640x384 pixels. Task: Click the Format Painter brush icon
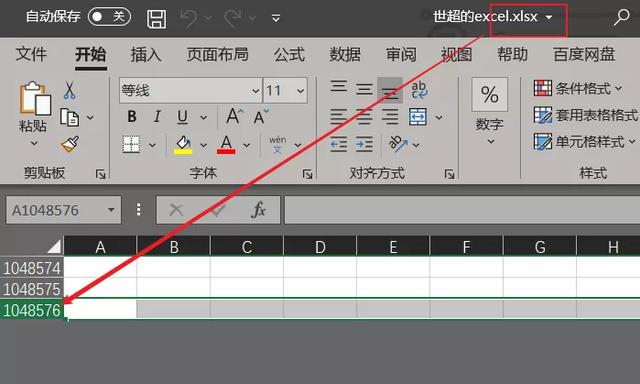pyautogui.click(x=70, y=144)
